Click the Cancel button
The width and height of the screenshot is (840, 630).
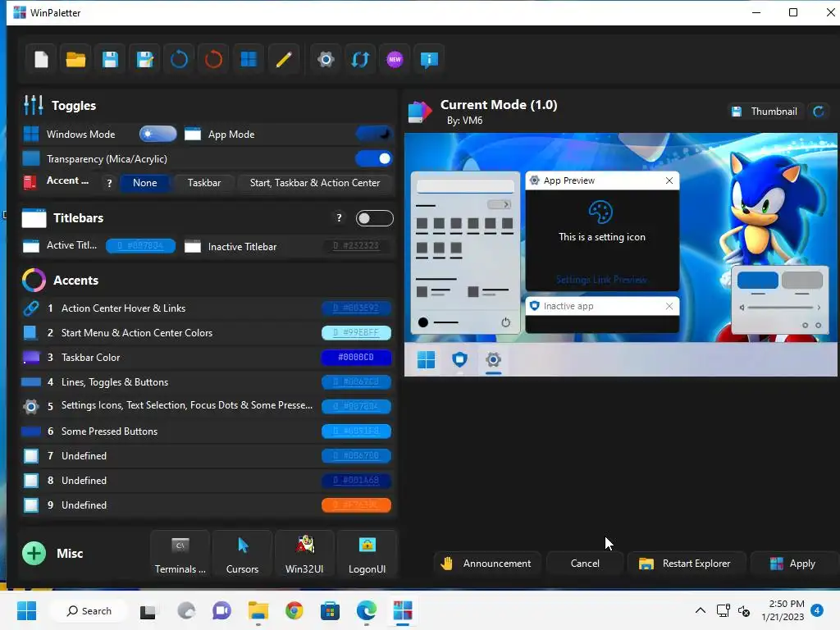coord(585,564)
